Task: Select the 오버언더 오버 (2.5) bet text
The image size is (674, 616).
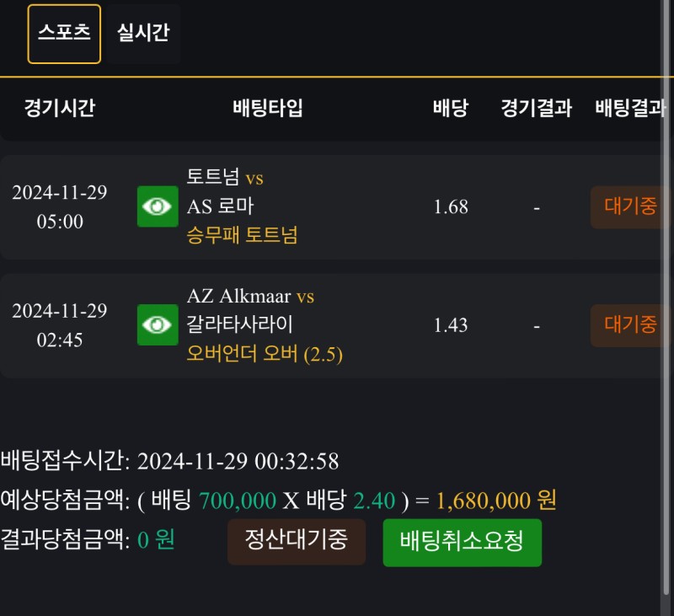Action: click(x=264, y=354)
